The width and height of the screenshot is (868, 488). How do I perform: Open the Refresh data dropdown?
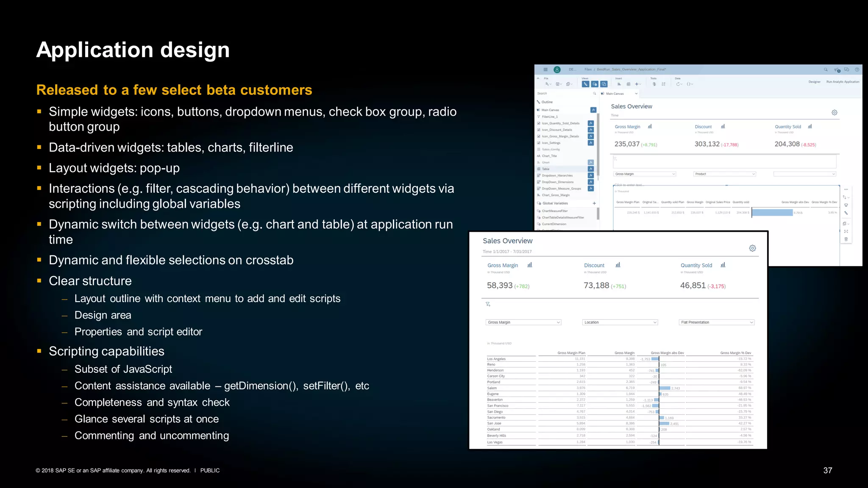tap(679, 84)
